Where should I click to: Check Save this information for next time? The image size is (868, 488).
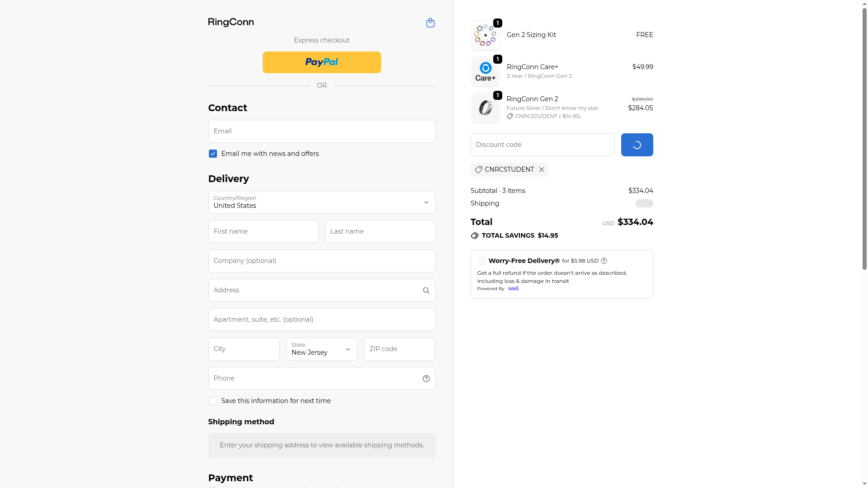click(213, 401)
